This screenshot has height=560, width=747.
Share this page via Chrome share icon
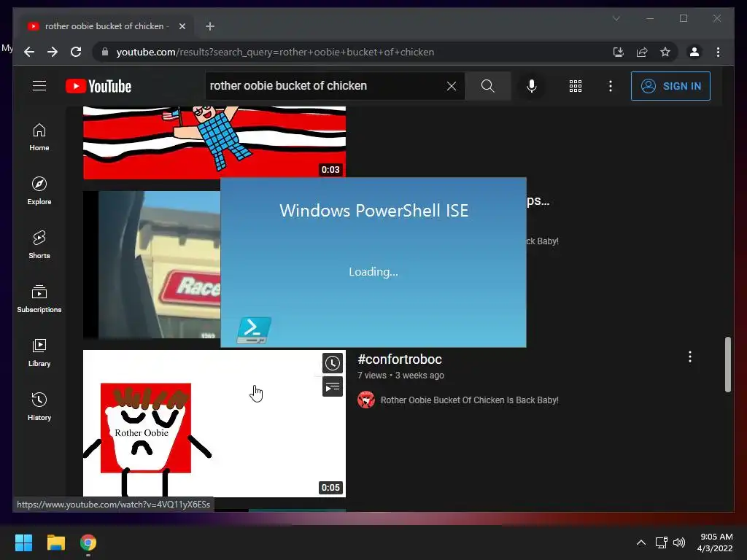(x=642, y=52)
